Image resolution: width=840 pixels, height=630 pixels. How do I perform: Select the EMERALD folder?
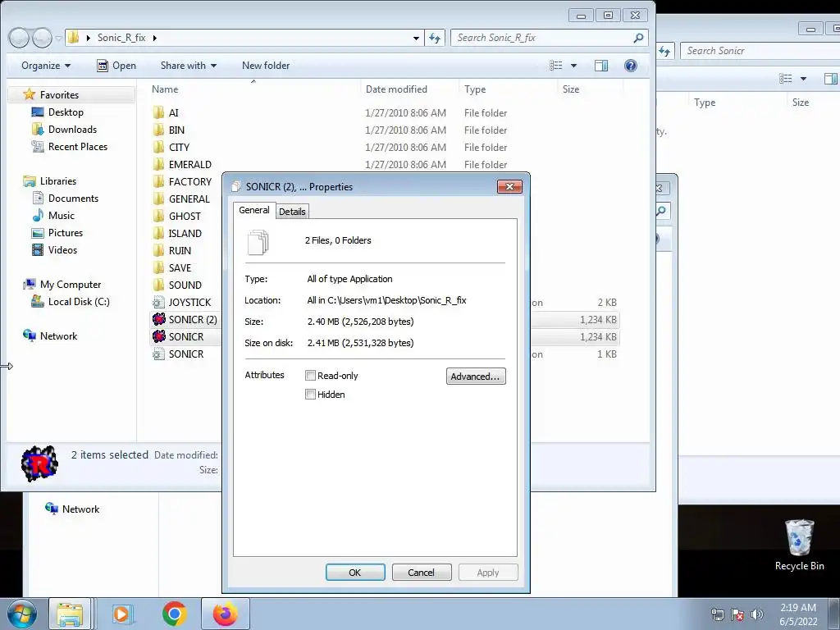[189, 164]
